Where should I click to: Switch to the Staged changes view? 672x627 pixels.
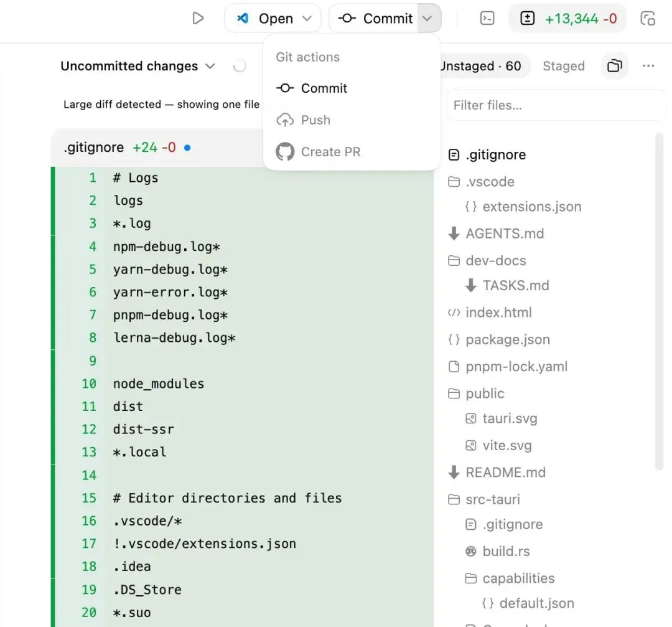click(563, 66)
